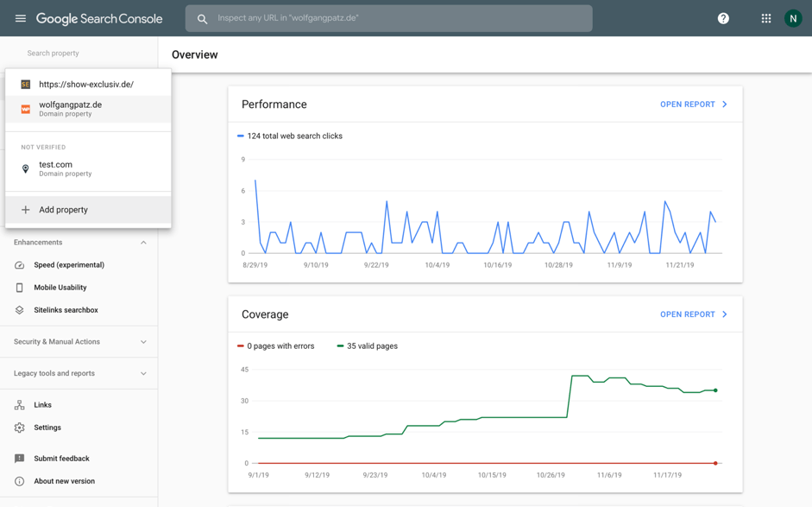Open the main hamburger menu
This screenshot has width=812, height=507.
click(x=20, y=19)
